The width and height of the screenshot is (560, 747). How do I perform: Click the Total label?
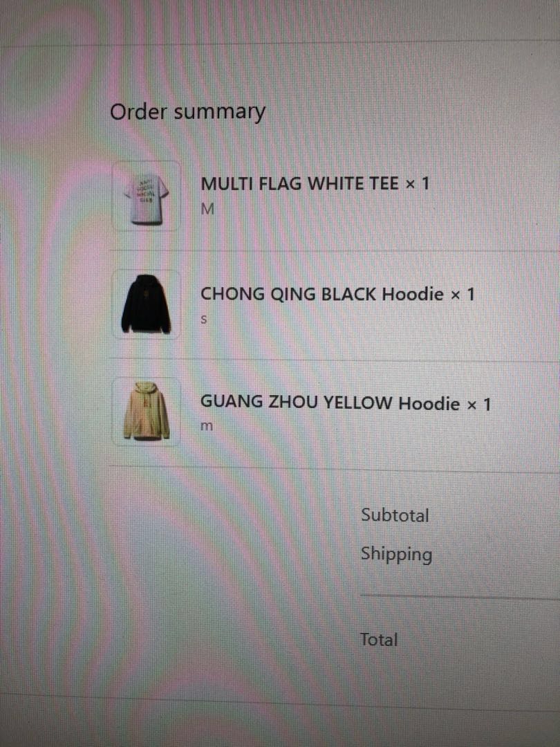[379, 639]
